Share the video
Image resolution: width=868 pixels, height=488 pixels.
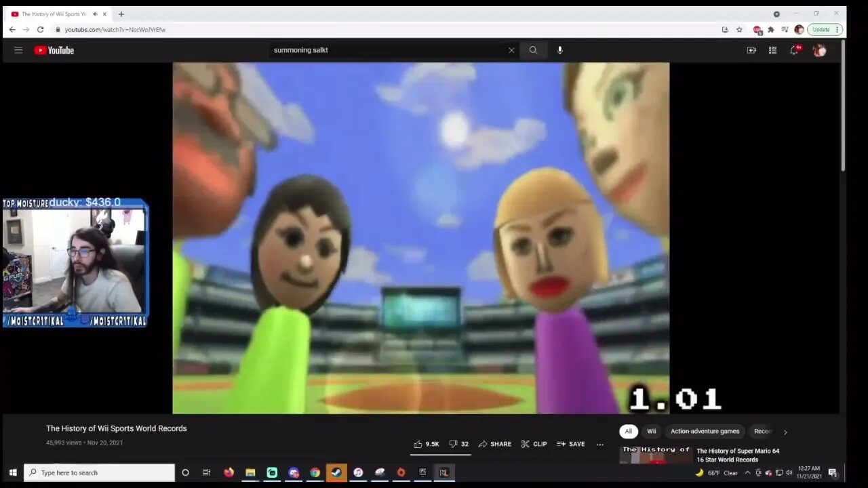tap(495, 444)
